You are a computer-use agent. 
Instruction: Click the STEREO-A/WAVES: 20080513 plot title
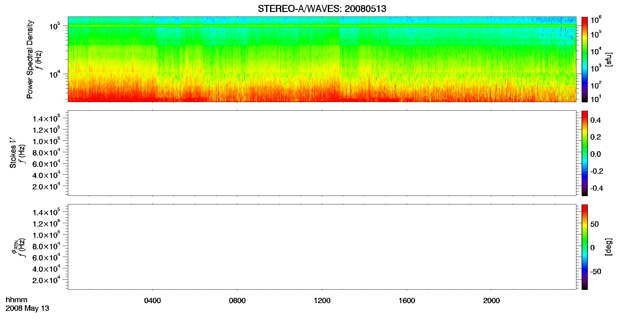coord(322,9)
